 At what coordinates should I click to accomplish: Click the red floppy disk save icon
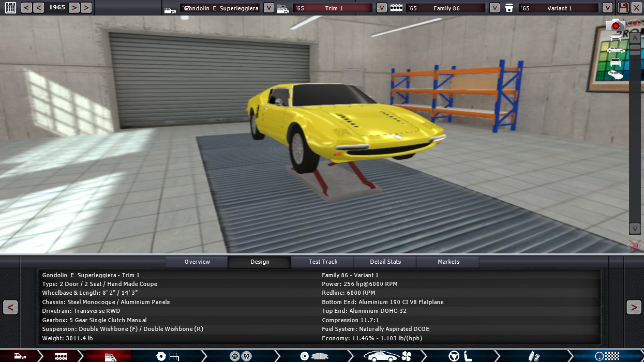click(623, 8)
